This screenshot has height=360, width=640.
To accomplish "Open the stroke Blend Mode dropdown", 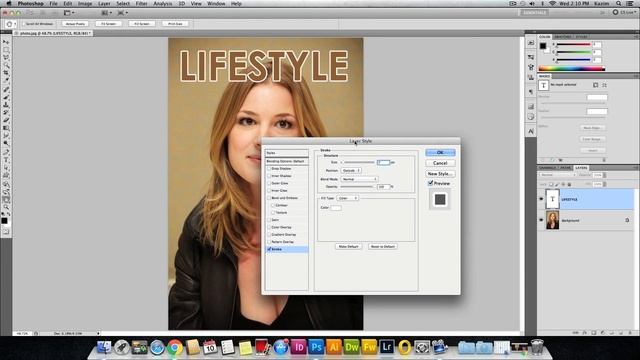I will [x=359, y=179].
